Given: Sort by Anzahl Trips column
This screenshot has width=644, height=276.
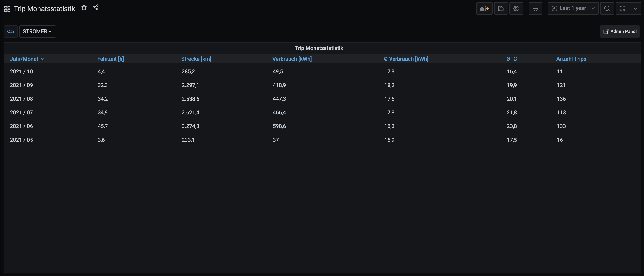Looking at the screenshot, I should click(571, 59).
